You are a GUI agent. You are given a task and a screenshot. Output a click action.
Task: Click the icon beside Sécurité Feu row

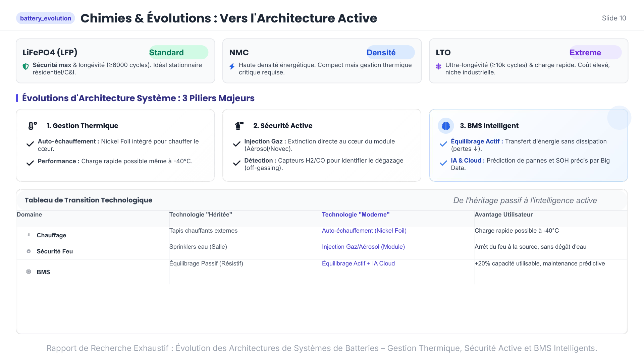29,251
